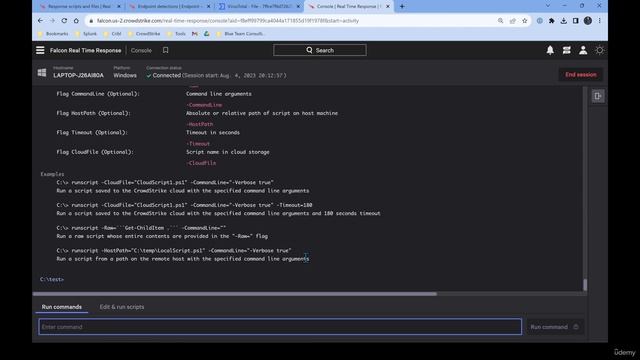
Task: Click the -CommandLine flag text
Action: pos(204,105)
